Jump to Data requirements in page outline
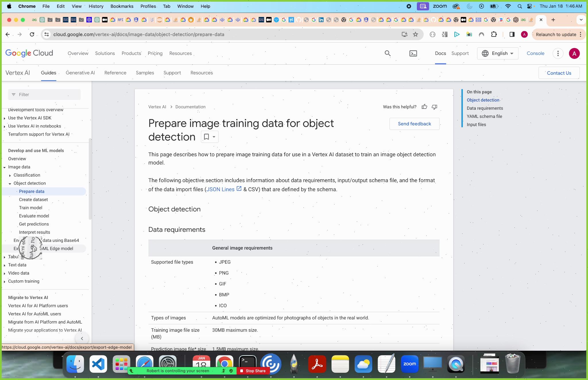Image resolution: width=588 pixels, height=380 pixels. click(485, 108)
